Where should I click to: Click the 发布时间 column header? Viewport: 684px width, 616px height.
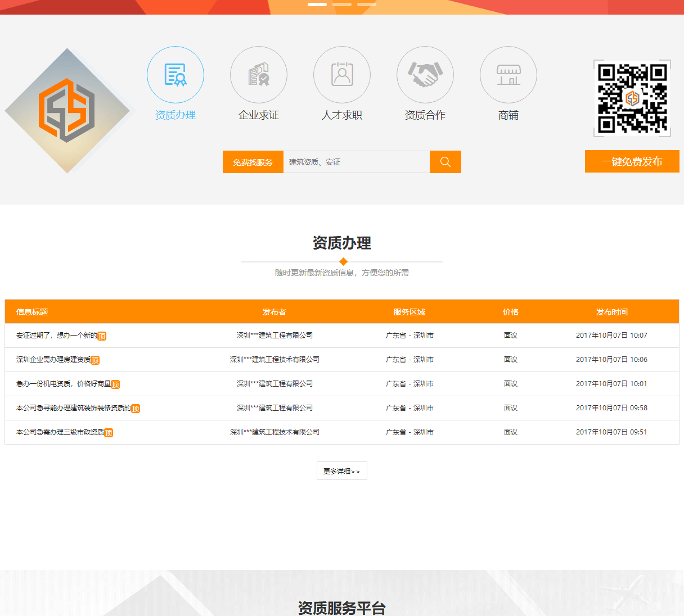tap(611, 311)
